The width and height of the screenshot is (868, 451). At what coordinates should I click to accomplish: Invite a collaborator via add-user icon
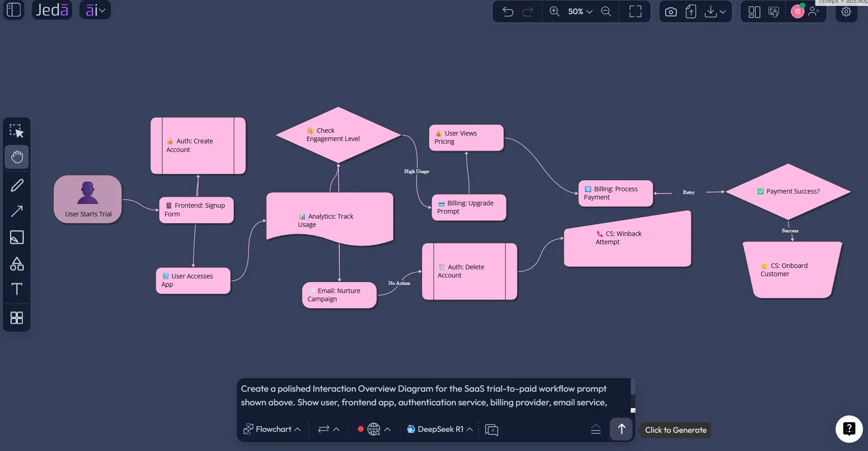coord(814,11)
